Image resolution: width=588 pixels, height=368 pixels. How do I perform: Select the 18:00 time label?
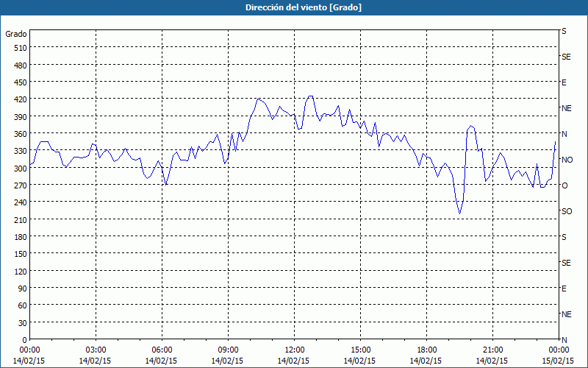point(426,350)
